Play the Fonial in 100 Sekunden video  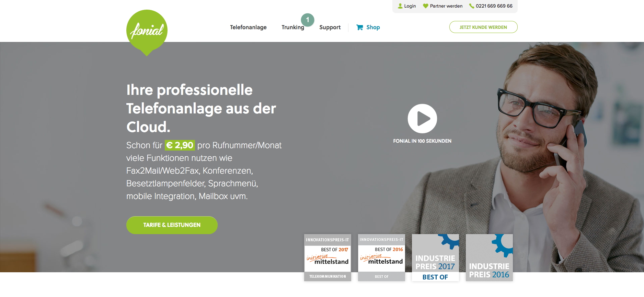[422, 119]
